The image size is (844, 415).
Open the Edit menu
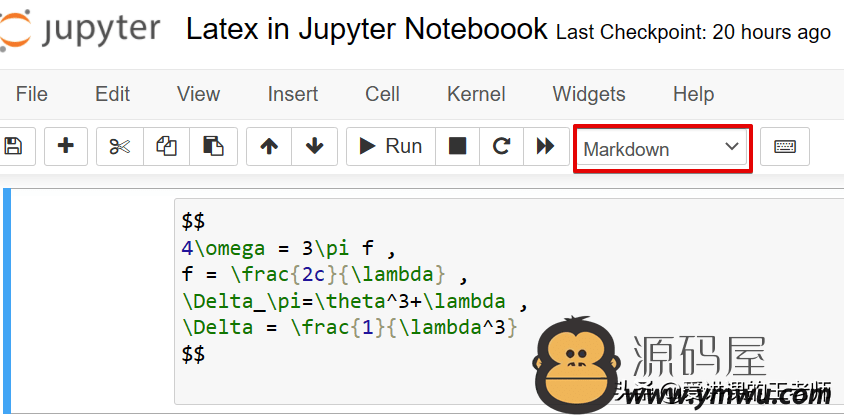tap(112, 94)
